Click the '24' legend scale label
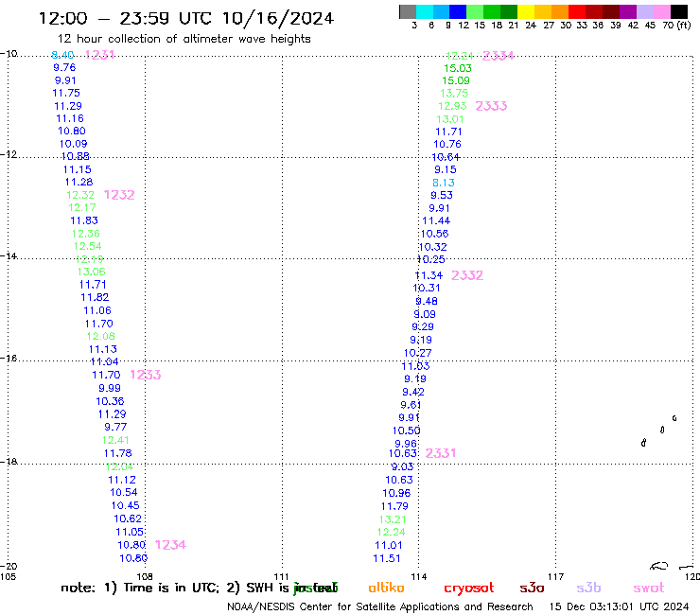This screenshot has height=615, width=700. tap(531, 26)
